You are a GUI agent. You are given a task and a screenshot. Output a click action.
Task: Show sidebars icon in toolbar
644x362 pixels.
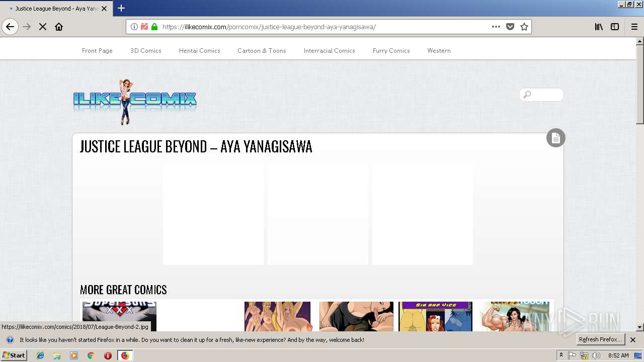tap(615, 27)
